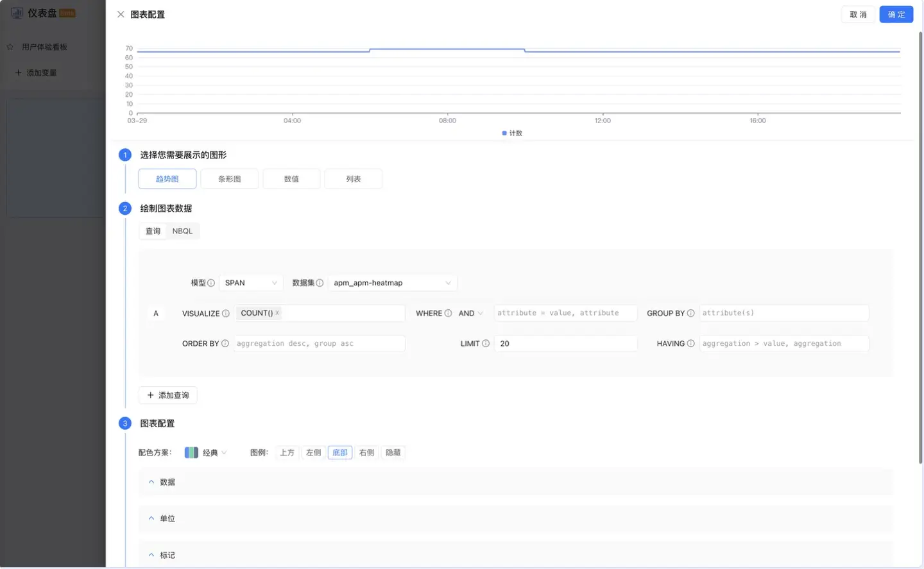
Task: Select 条形图 chart type
Action: click(229, 179)
